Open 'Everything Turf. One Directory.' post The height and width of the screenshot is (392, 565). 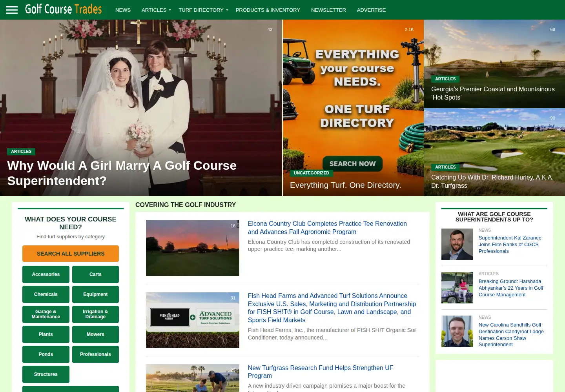[x=345, y=185]
